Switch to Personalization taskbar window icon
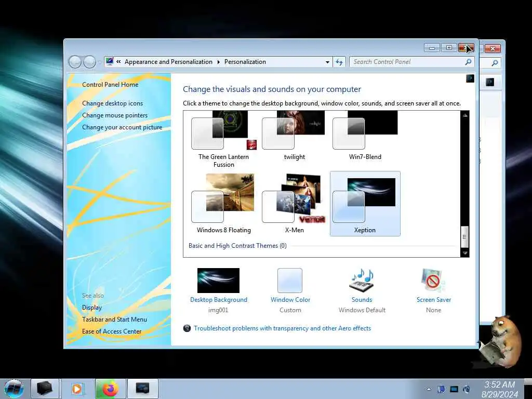Viewport: 532px width, 399px height. [142, 389]
